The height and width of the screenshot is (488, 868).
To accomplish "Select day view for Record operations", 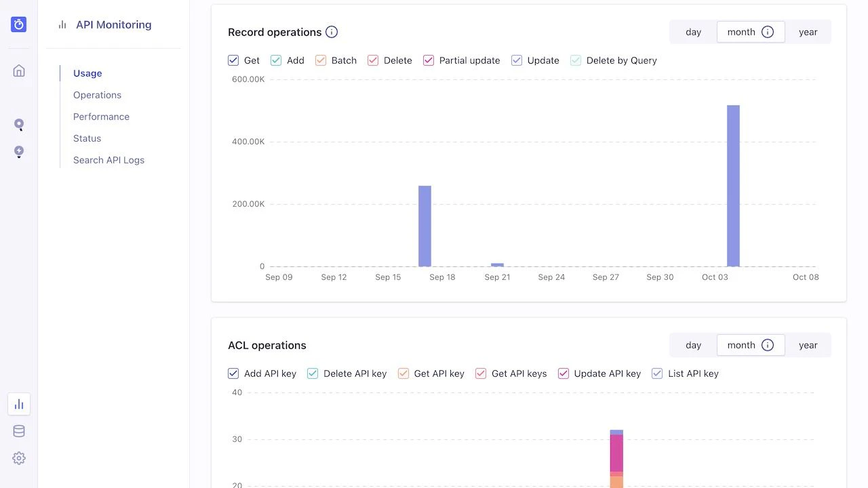I will click(x=693, y=32).
